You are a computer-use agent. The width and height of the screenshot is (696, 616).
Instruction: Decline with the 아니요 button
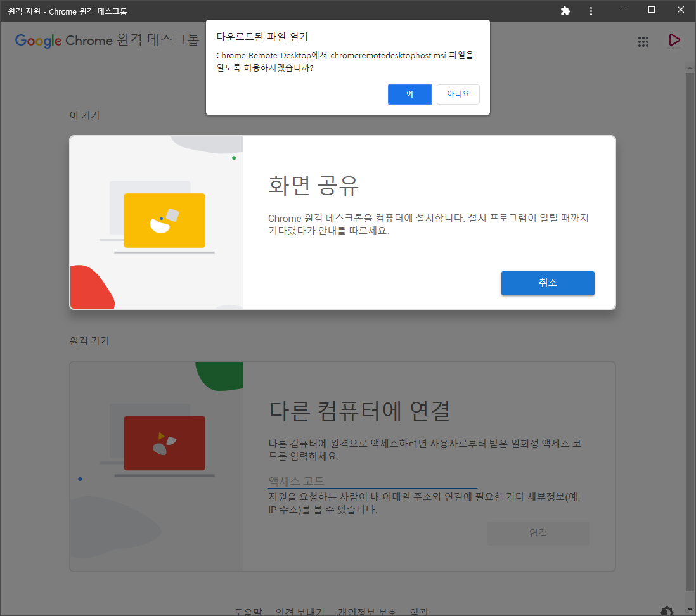coord(458,94)
